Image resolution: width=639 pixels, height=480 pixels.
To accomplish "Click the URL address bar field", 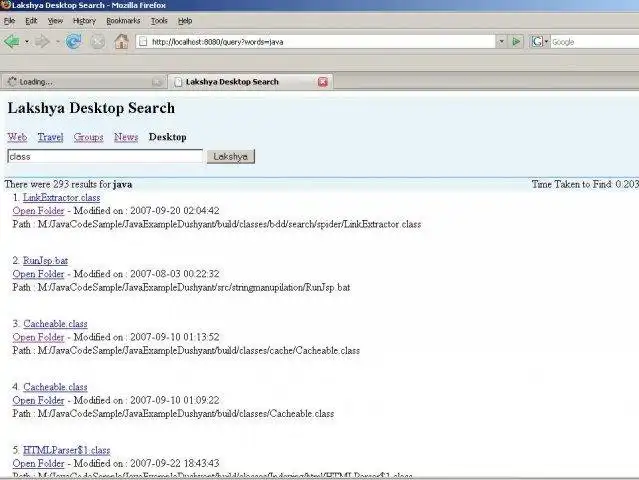I will tap(316, 42).
